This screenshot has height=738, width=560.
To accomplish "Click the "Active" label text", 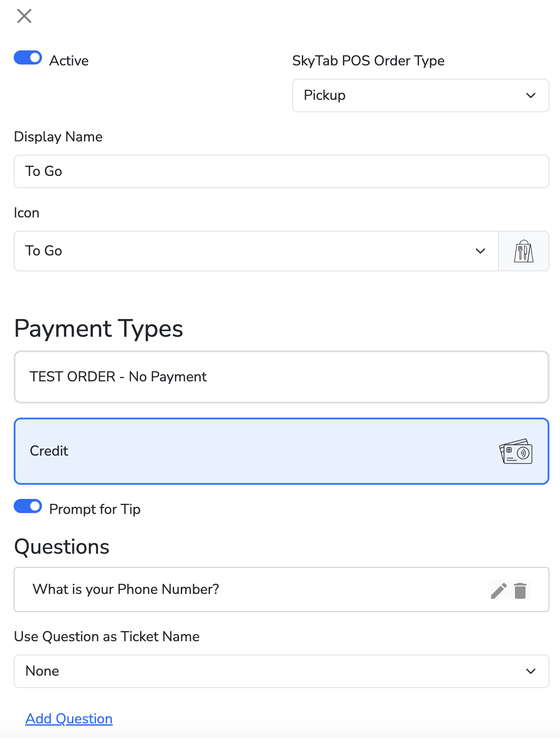I will pyautogui.click(x=69, y=61).
